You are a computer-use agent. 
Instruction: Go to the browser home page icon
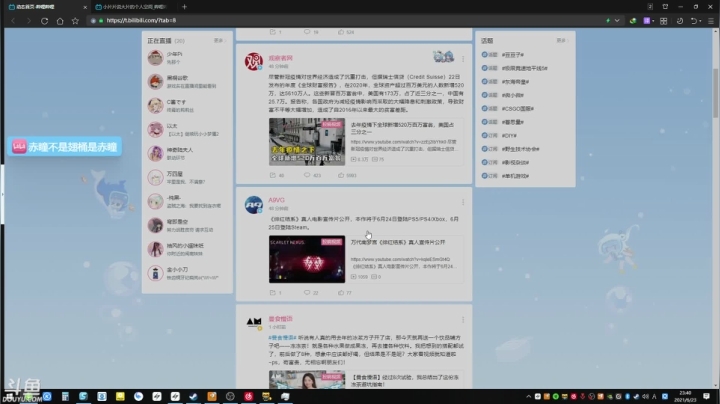click(x=60, y=21)
